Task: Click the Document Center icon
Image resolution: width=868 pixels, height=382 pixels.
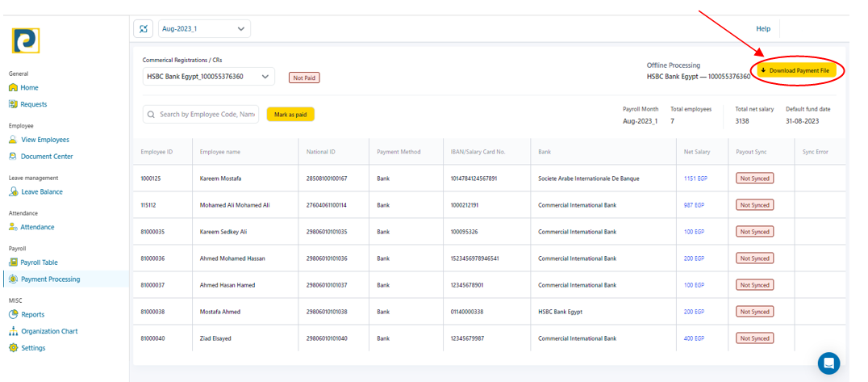Action: coord(13,157)
